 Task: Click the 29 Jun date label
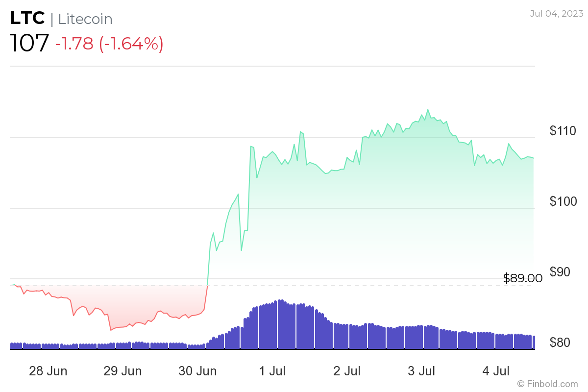(122, 371)
